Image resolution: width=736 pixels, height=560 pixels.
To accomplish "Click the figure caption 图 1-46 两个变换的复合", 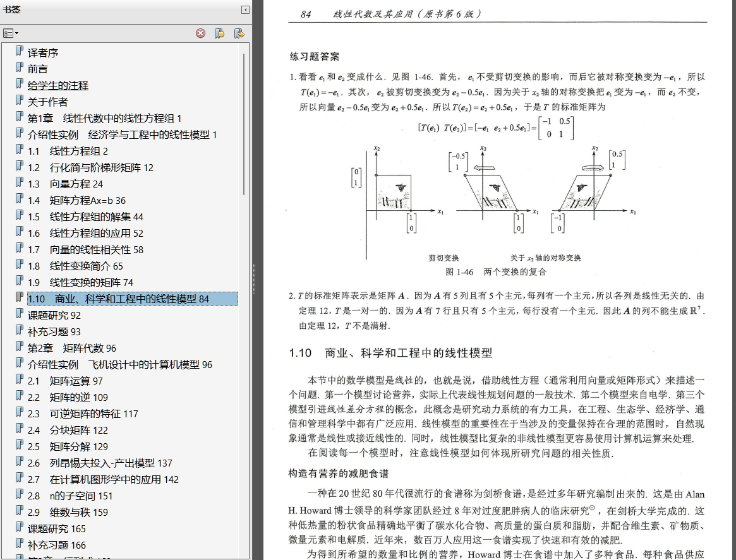I will [496, 272].
